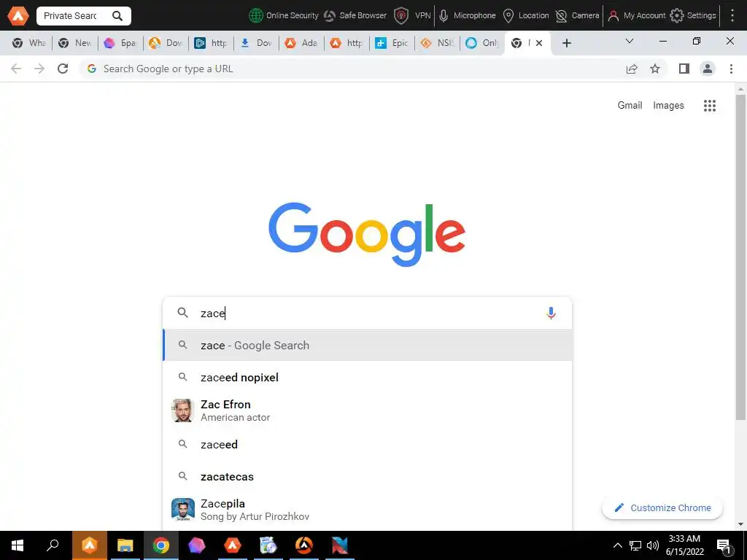
Task: Click the taskbar clock showing 3:33 AM
Action: [684, 545]
